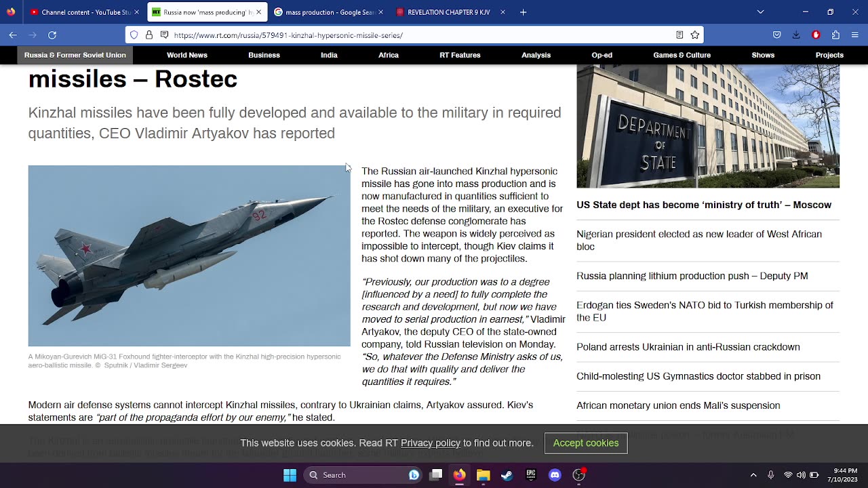Open the Shows section
The width and height of the screenshot is (868, 488).
pos(763,55)
